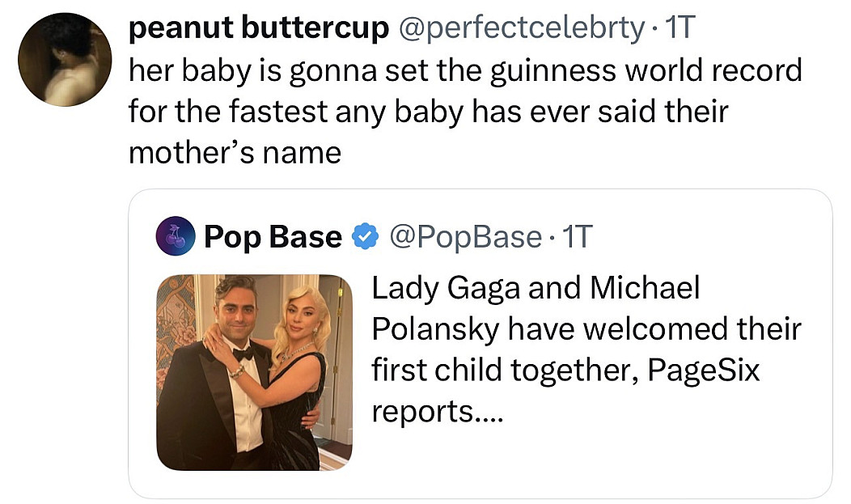Viewport: 851px width, 504px height.
Task: Open peanut buttercup's round profile picture
Action: pyautogui.click(x=65, y=60)
